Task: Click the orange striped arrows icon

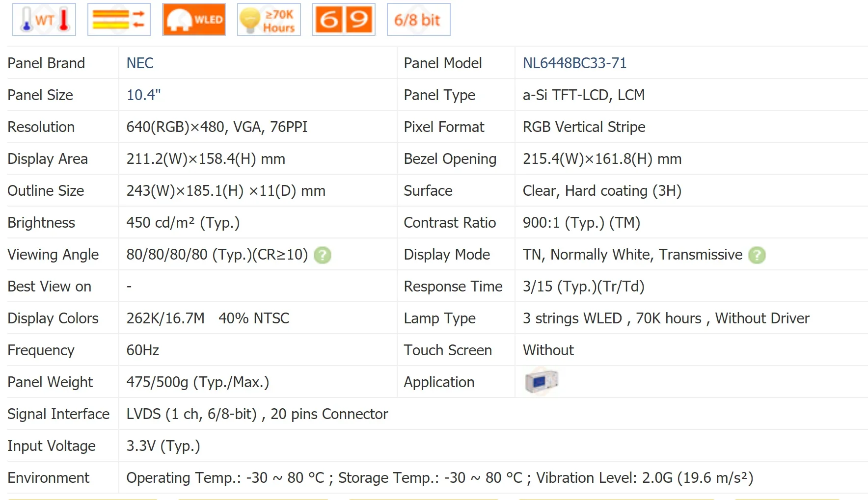Action: (119, 20)
